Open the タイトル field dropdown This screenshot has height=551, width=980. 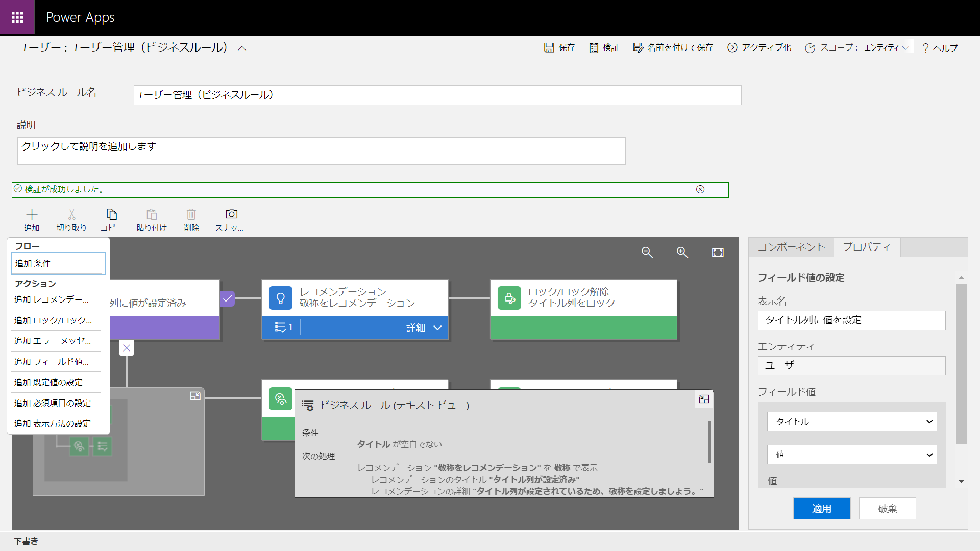(851, 421)
